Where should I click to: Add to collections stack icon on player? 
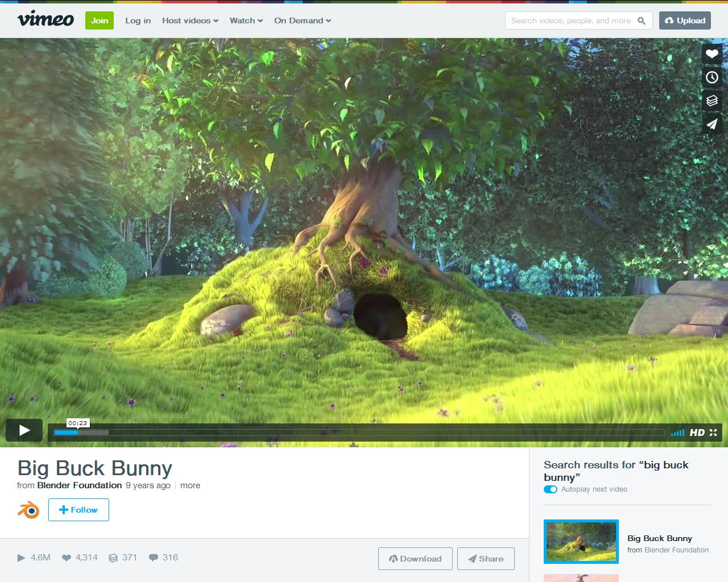point(712,101)
